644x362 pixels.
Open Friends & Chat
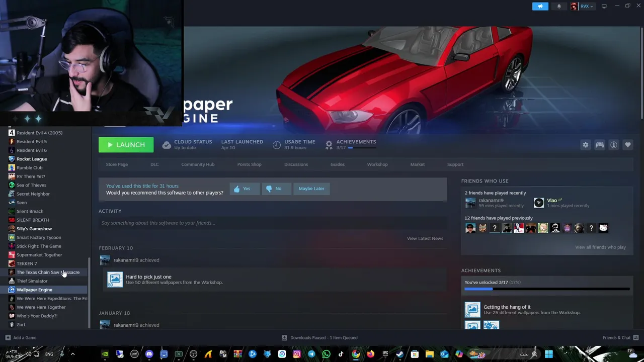click(620, 338)
